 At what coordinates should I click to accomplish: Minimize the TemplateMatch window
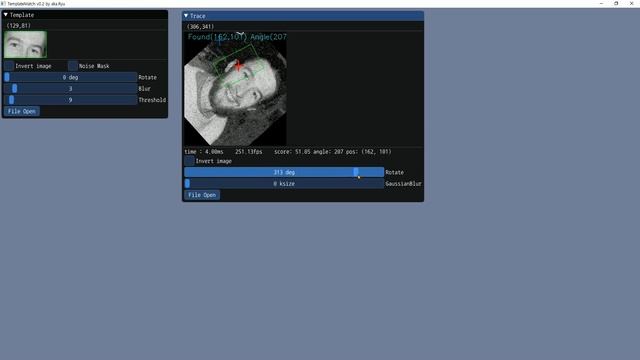pos(601,4)
